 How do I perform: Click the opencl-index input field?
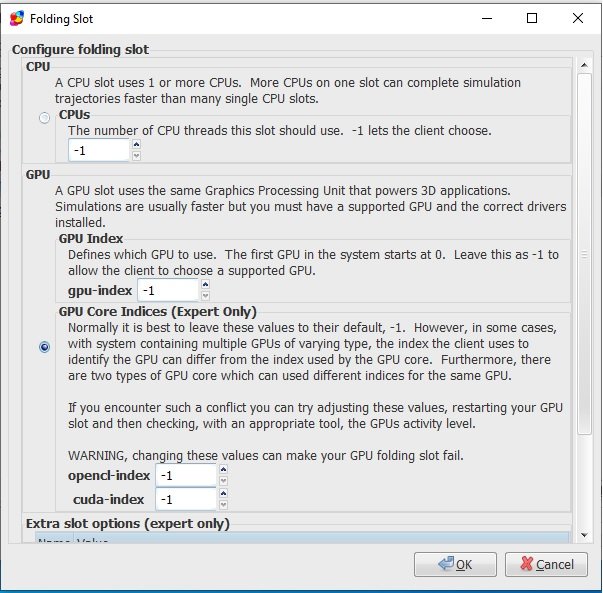point(186,475)
